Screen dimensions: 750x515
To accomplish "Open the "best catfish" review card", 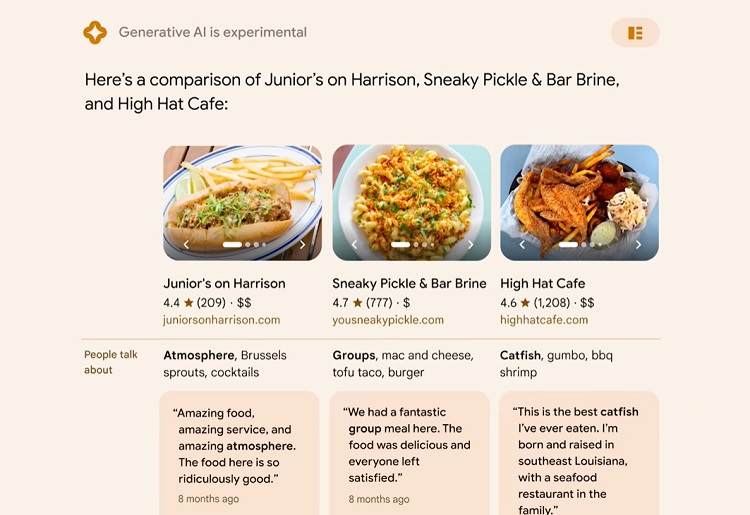I will pyautogui.click(x=579, y=453).
